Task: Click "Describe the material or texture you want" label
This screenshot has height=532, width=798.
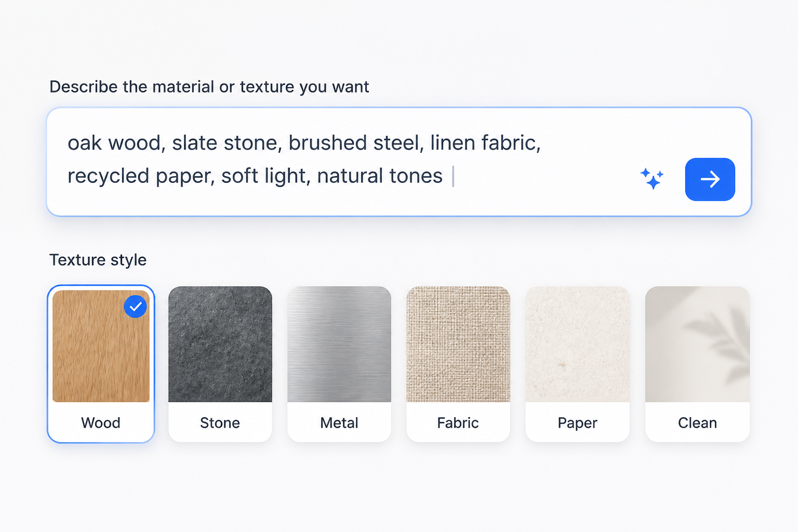Action: 209,87
